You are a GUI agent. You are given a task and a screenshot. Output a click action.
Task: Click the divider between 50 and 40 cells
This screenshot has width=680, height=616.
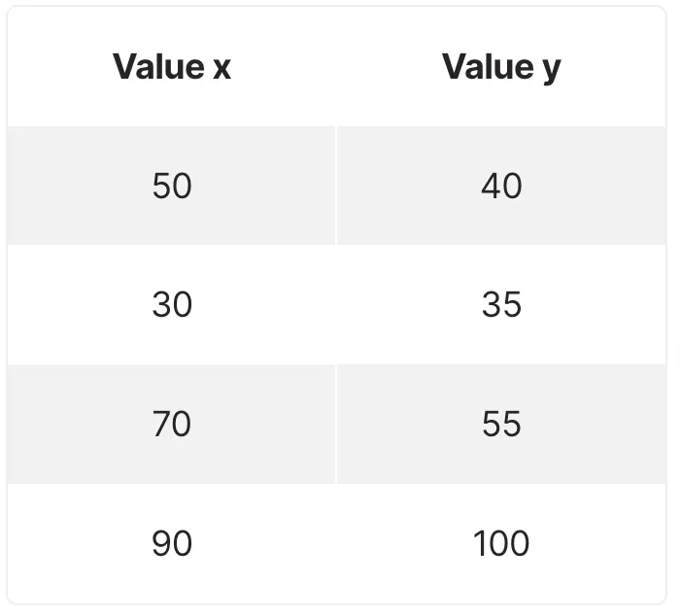(336, 186)
